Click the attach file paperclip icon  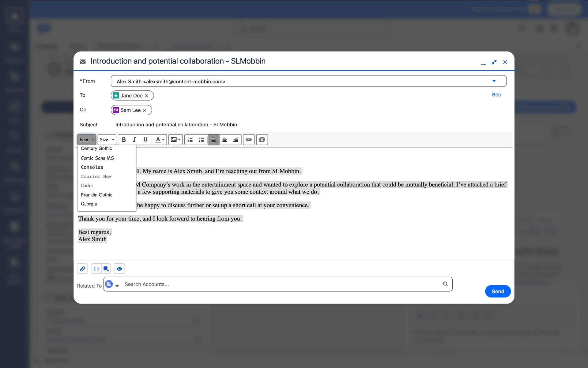(82, 269)
